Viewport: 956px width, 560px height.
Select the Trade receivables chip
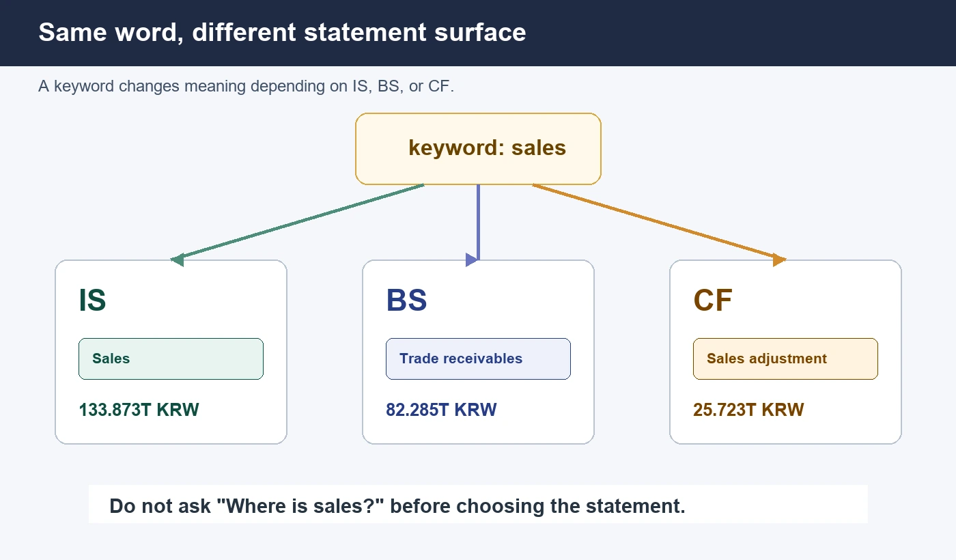click(x=478, y=359)
